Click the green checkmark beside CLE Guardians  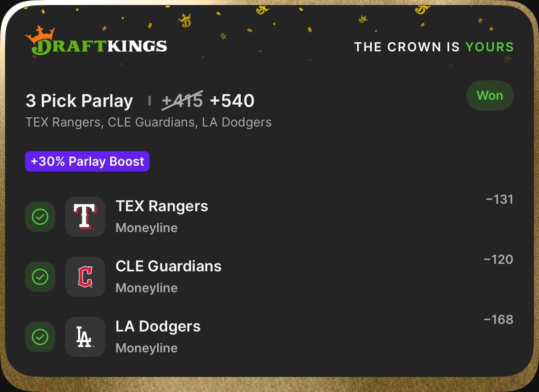(40, 277)
